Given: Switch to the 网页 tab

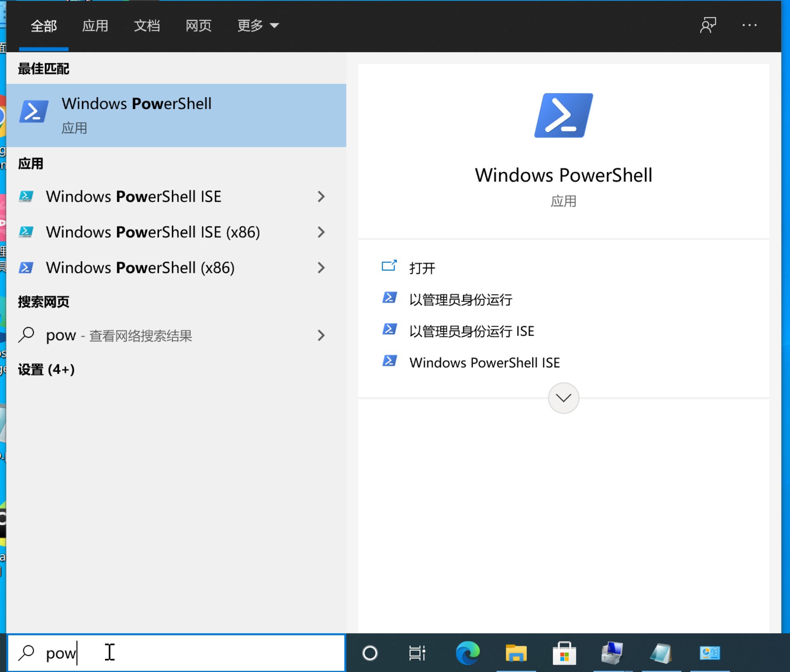Looking at the screenshot, I should [x=199, y=26].
